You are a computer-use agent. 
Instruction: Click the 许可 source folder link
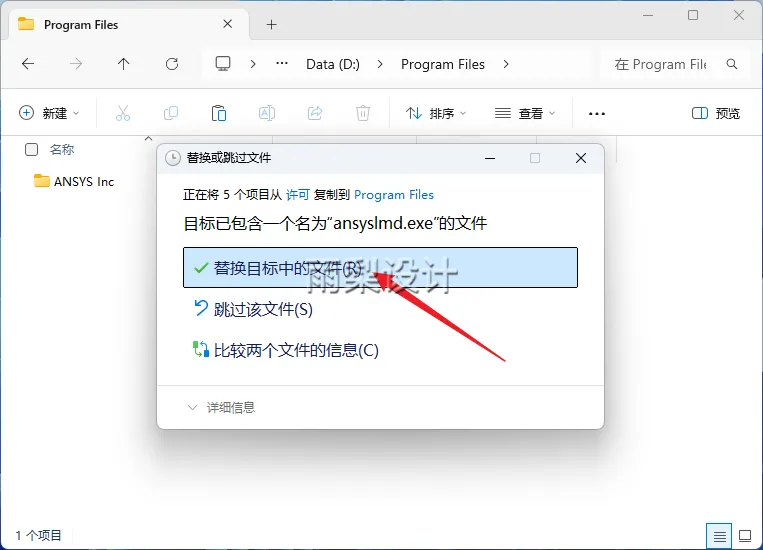[297, 195]
